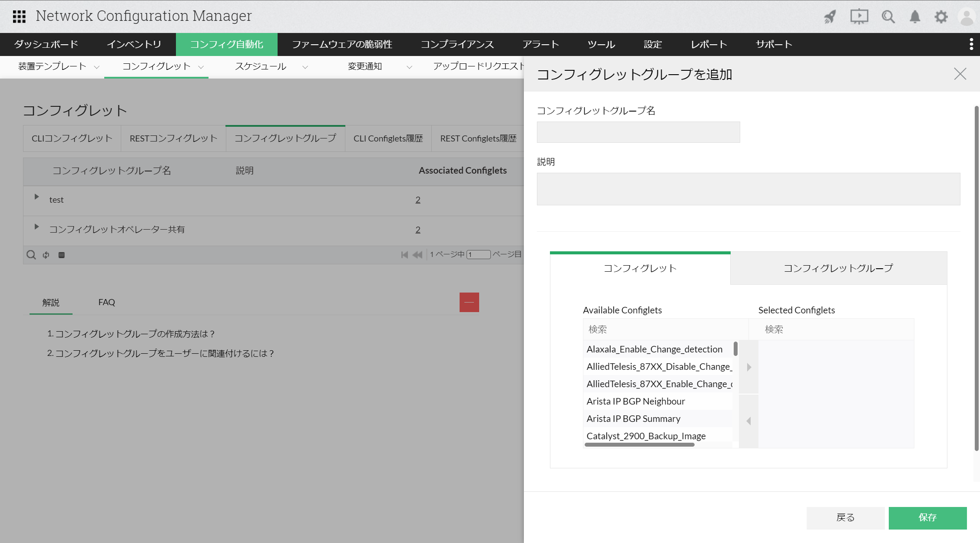Click the left arrow to deselect configlet

pyautogui.click(x=749, y=421)
